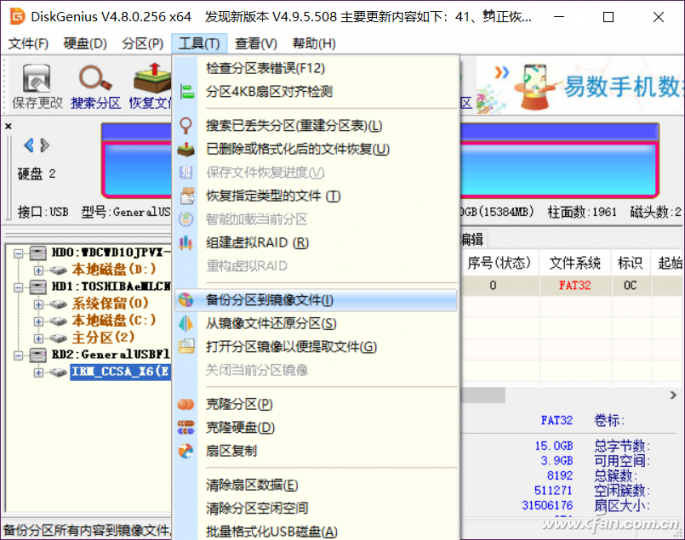Click the next disk right arrow
The image size is (685, 540).
(45, 145)
